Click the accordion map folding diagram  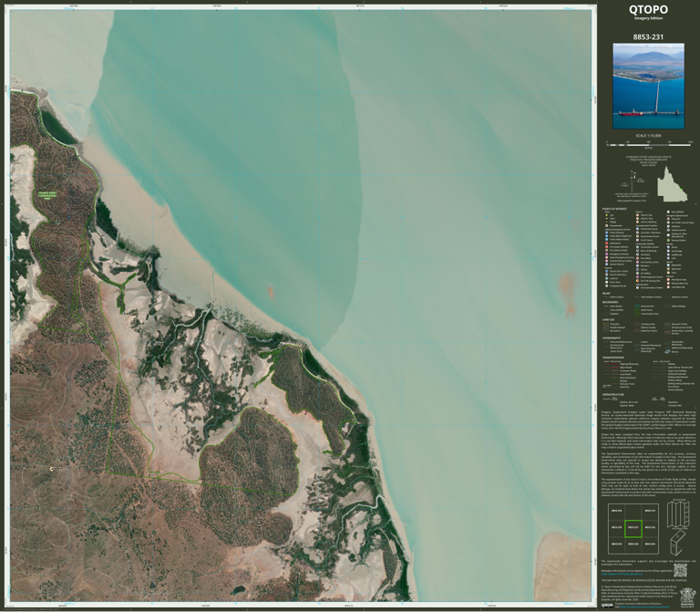coord(677,514)
